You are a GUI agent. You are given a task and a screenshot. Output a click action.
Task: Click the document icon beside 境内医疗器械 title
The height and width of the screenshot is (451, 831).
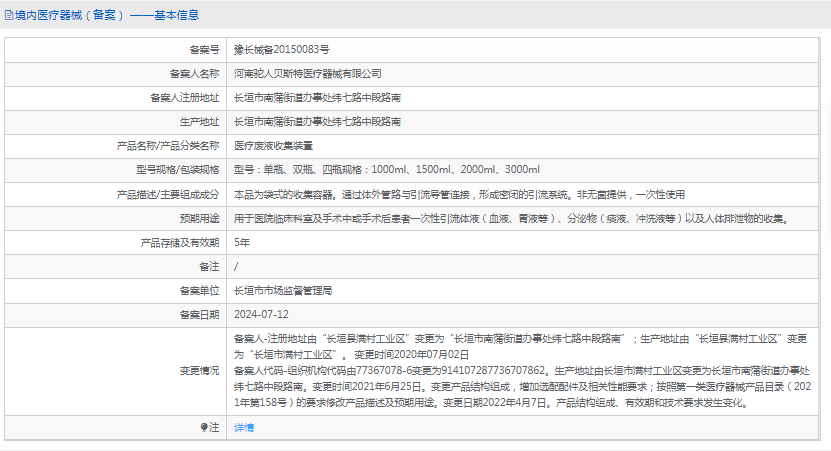[x=9, y=15]
